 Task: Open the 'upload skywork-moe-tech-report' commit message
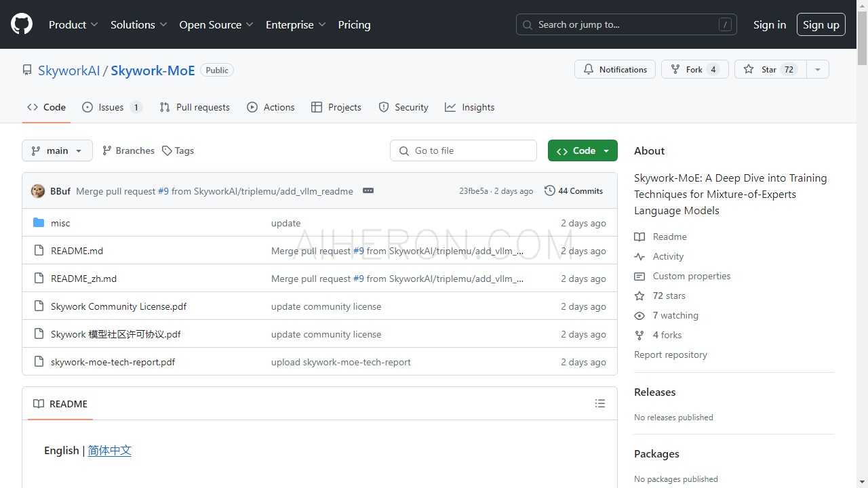point(341,362)
